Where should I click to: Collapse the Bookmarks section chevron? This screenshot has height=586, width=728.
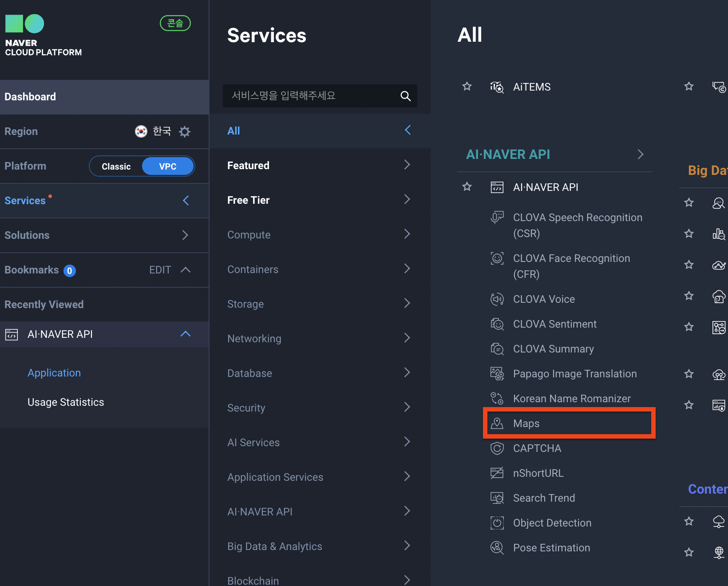pos(186,270)
